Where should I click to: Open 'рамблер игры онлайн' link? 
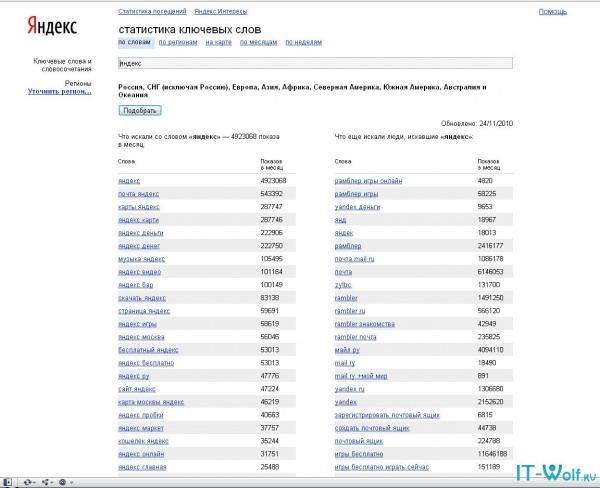click(x=368, y=181)
